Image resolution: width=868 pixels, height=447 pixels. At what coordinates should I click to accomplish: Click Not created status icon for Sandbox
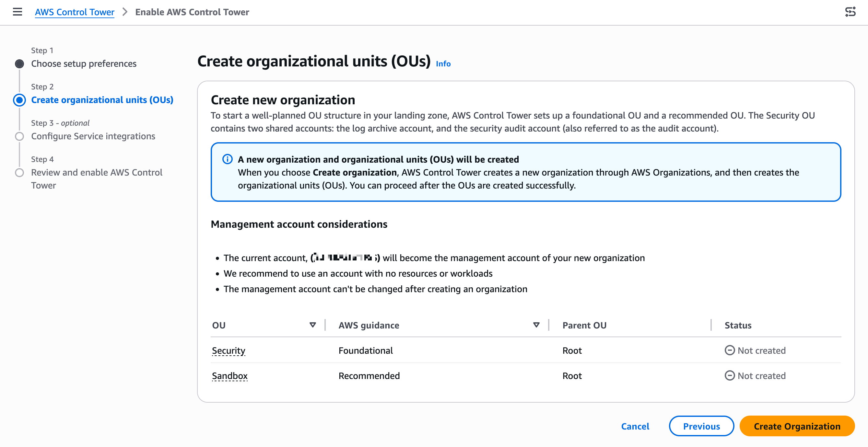(730, 376)
